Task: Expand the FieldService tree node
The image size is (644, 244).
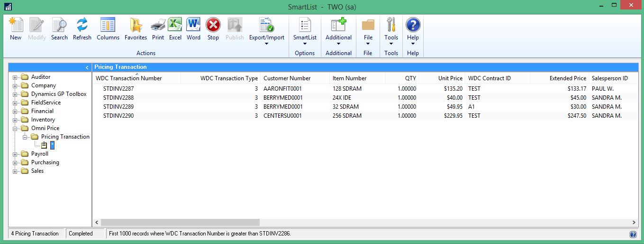Action: (x=15, y=103)
